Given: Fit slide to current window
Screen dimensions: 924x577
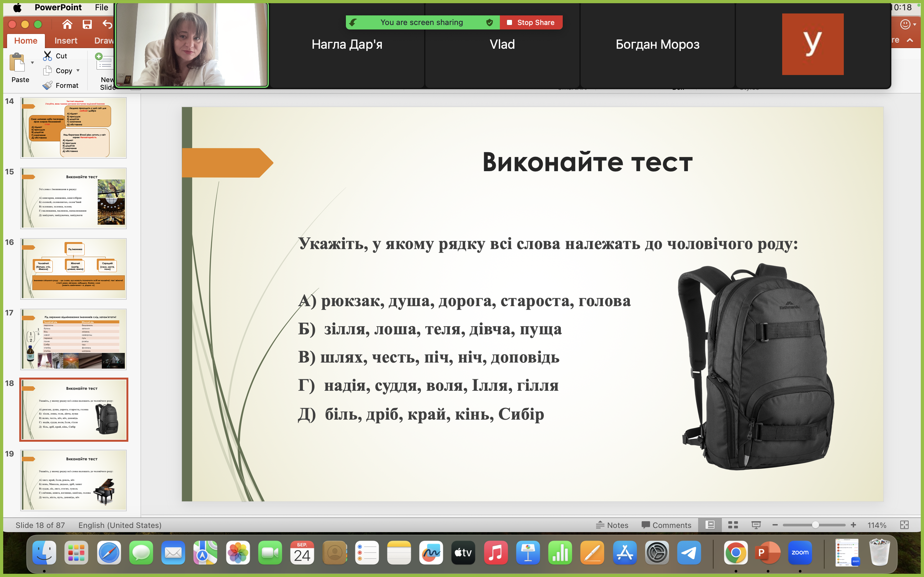Looking at the screenshot, I should (x=904, y=525).
